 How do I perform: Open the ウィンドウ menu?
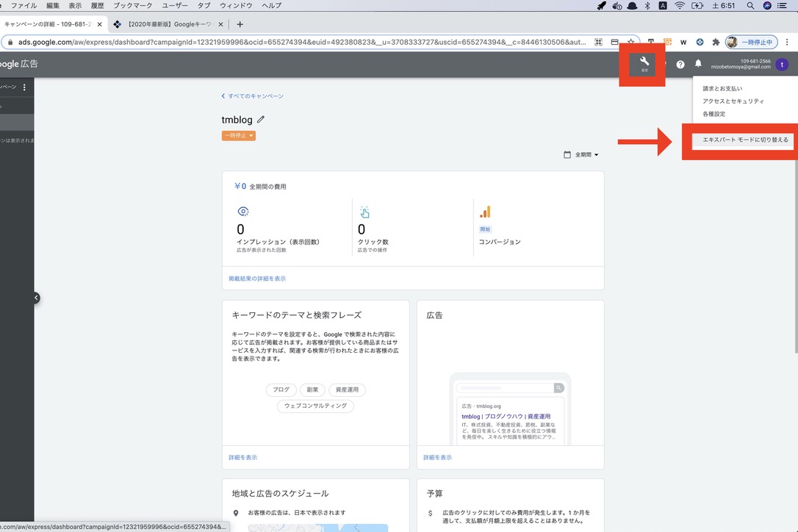[x=236, y=6]
